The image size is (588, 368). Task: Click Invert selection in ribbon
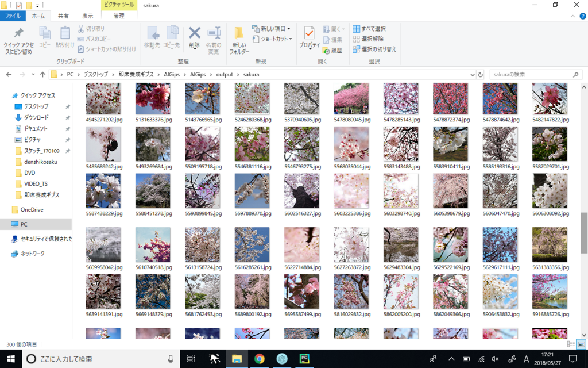click(374, 49)
